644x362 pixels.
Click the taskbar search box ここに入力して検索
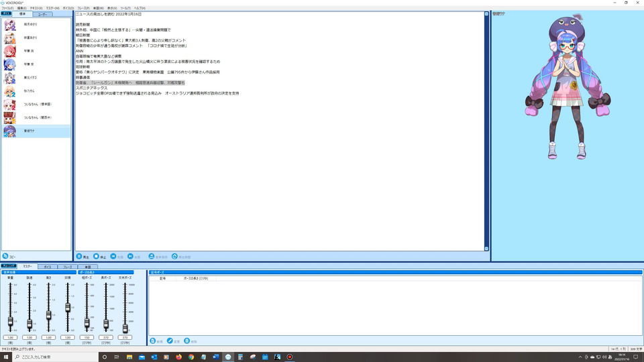point(56,357)
